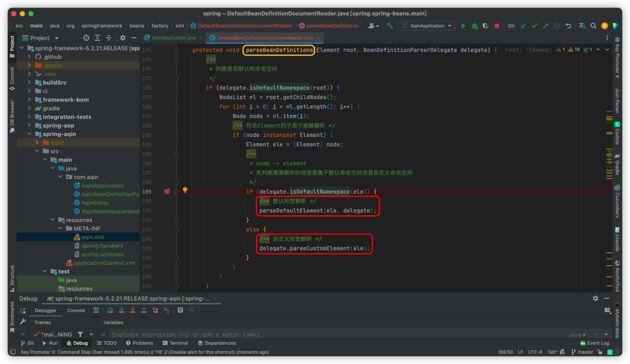Close the AqinApplication.java tab
The height and width of the screenshot is (364, 630).
tap(200, 38)
